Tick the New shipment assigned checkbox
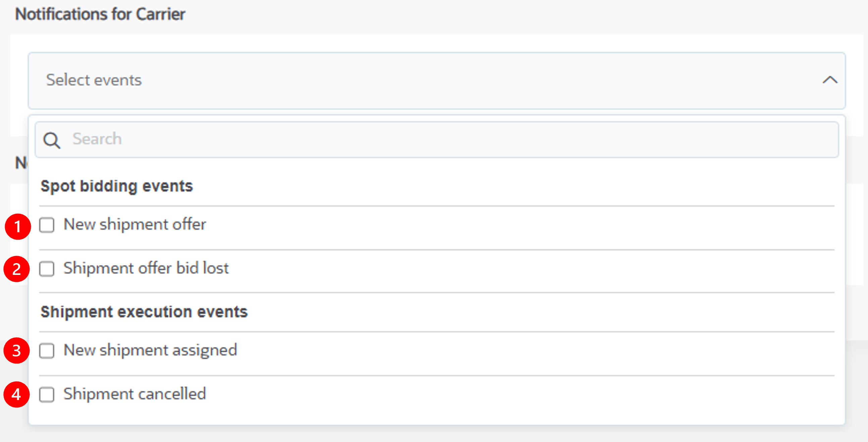 click(x=47, y=351)
